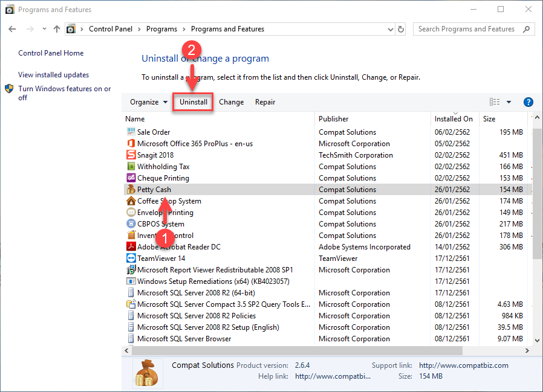Click the Petty Cash program icon
The width and height of the screenshot is (543, 392).
click(131, 189)
